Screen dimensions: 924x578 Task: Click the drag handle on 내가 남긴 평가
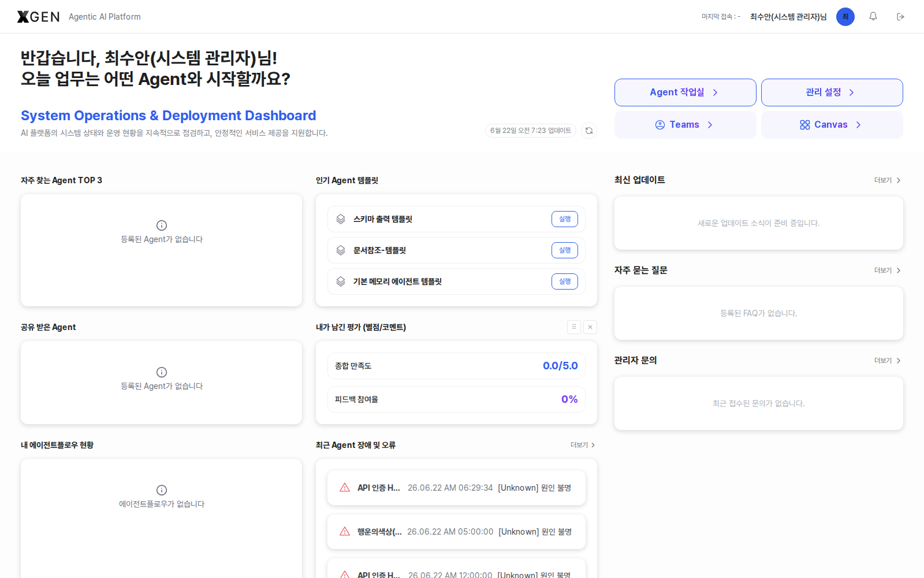[x=574, y=327]
